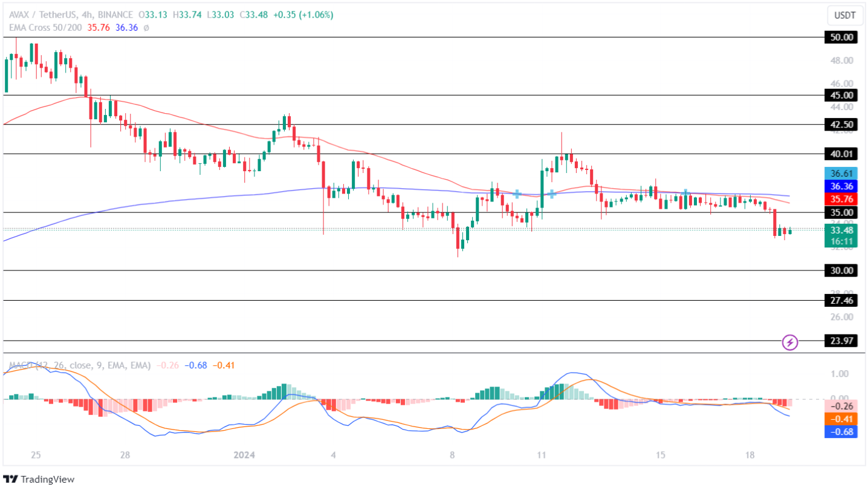Image resolution: width=868 pixels, height=487 pixels.
Task: Click the 26.00 price axis label
Action: tap(841, 317)
